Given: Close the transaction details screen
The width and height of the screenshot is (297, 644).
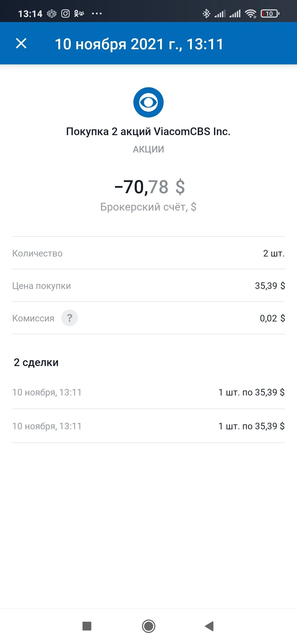Looking at the screenshot, I should click(21, 43).
